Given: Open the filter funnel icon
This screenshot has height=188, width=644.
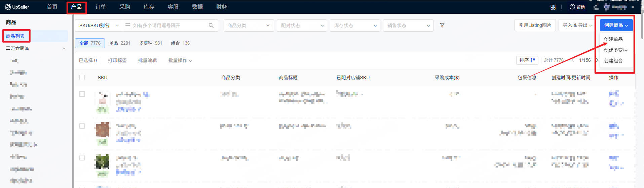Looking at the screenshot, I should 442,26.
